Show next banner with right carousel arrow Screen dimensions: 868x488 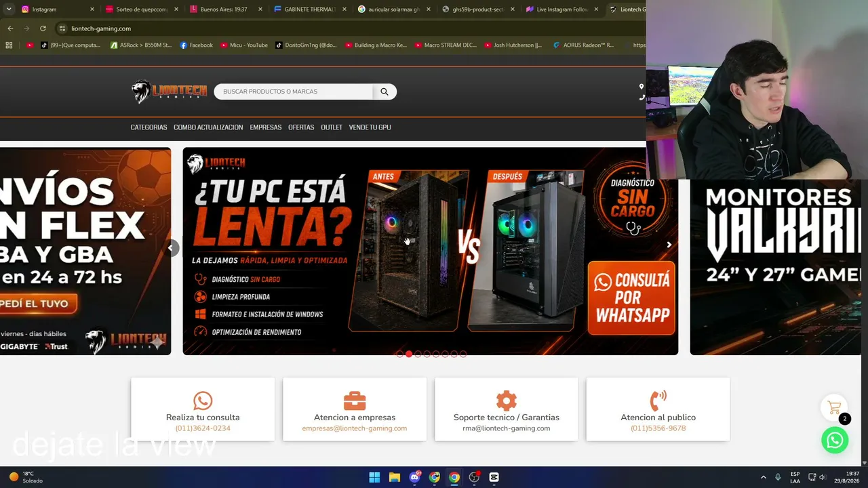[669, 245]
